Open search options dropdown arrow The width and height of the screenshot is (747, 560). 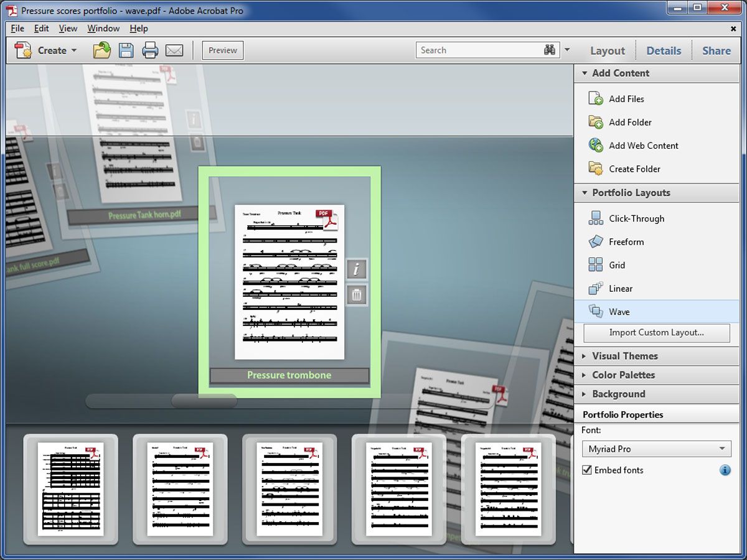tap(566, 50)
